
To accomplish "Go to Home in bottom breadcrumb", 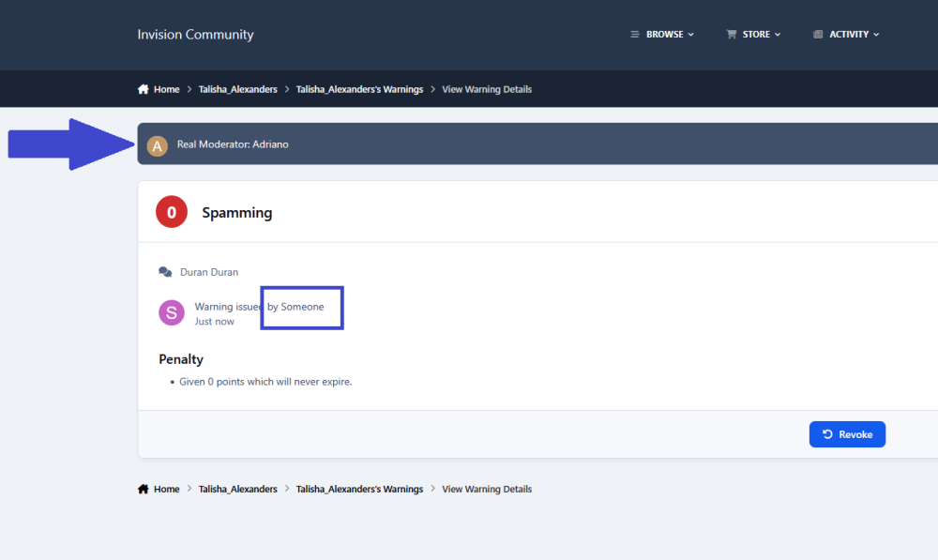I will (166, 489).
